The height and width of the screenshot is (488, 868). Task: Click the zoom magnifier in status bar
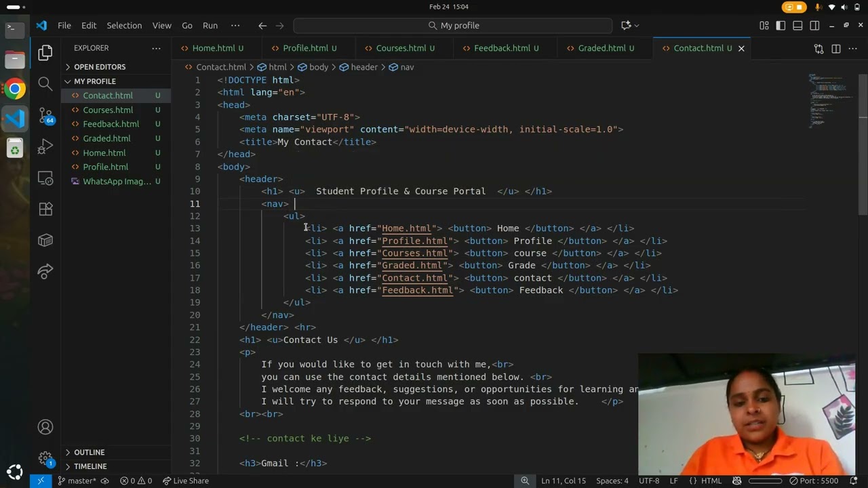point(525,481)
